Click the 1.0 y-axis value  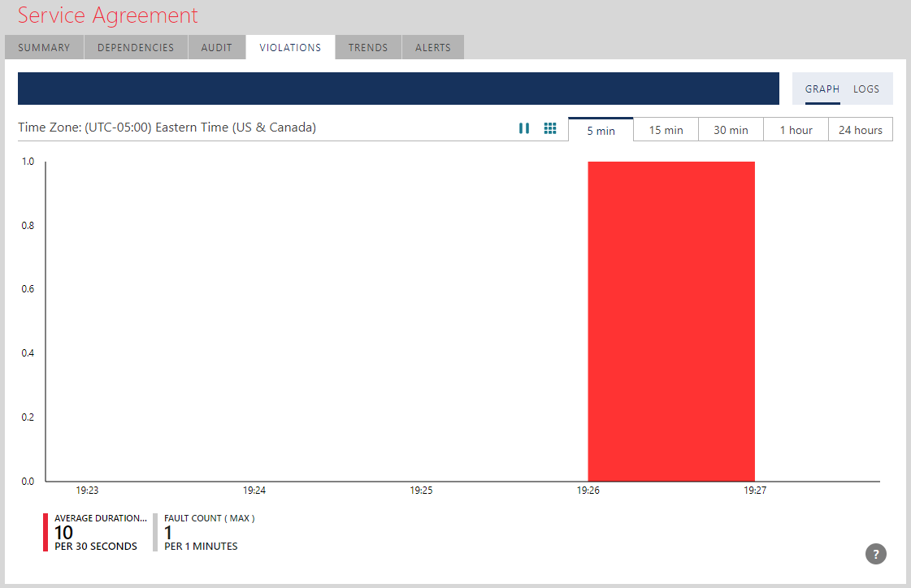pos(28,162)
